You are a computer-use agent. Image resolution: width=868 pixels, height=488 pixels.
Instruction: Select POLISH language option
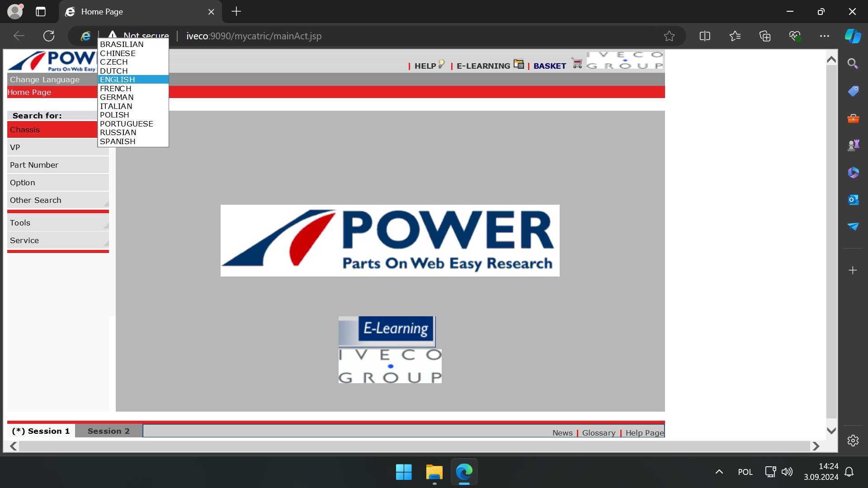tap(133, 115)
